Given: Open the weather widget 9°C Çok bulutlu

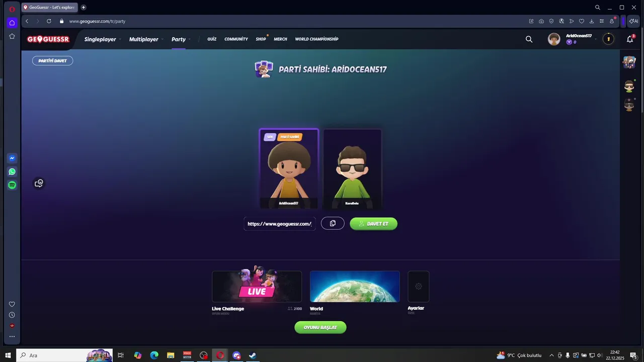Looking at the screenshot, I should (x=519, y=355).
